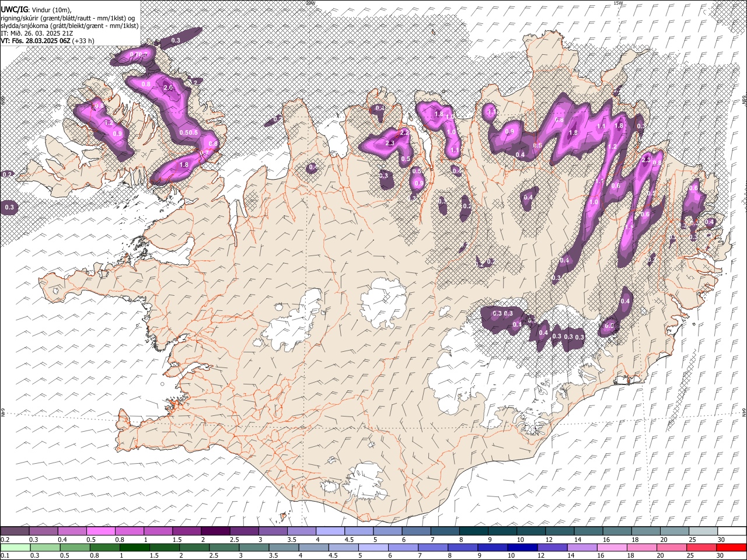
Task: Click the 'VT: Fös. 28.03.2025 06Z (+33 h)' line
Action: tap(47, 41)
